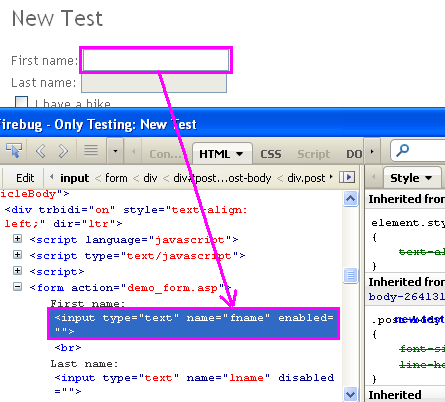Expand the plain <script> node
The image size is (445, 402).
(17, 270)
